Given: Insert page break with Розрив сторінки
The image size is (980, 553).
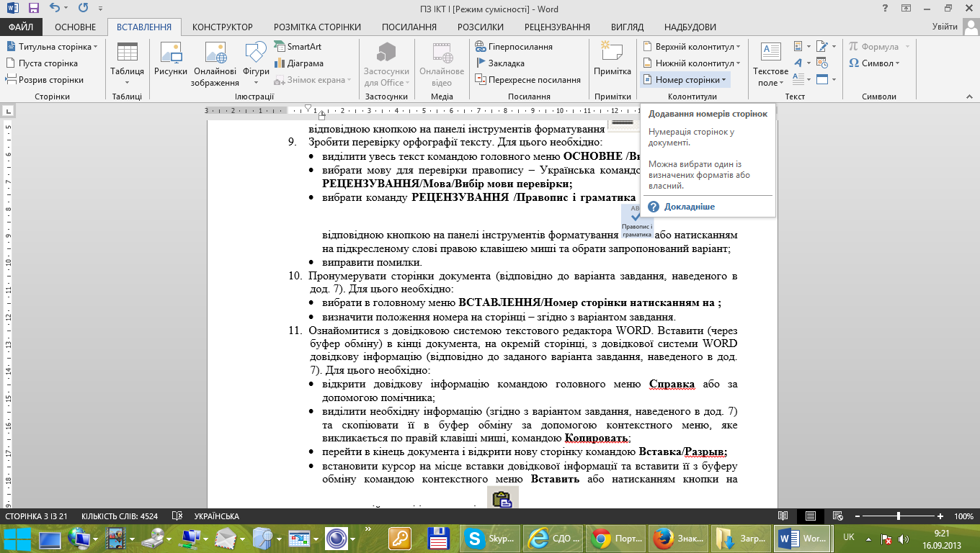Looking at the screenshot, I should click(x=45, y=80).
